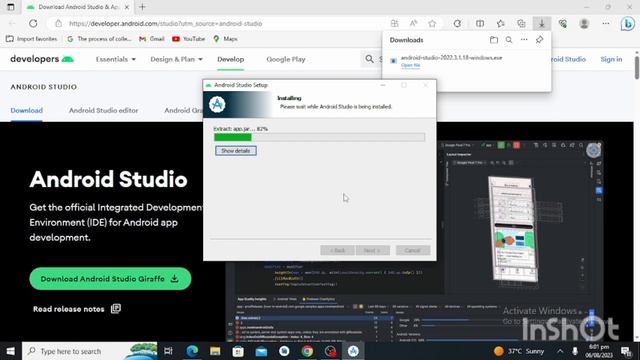Screen dimensions: 640x360
Task: Open the downloads folder icon
Action: point(494,40)
